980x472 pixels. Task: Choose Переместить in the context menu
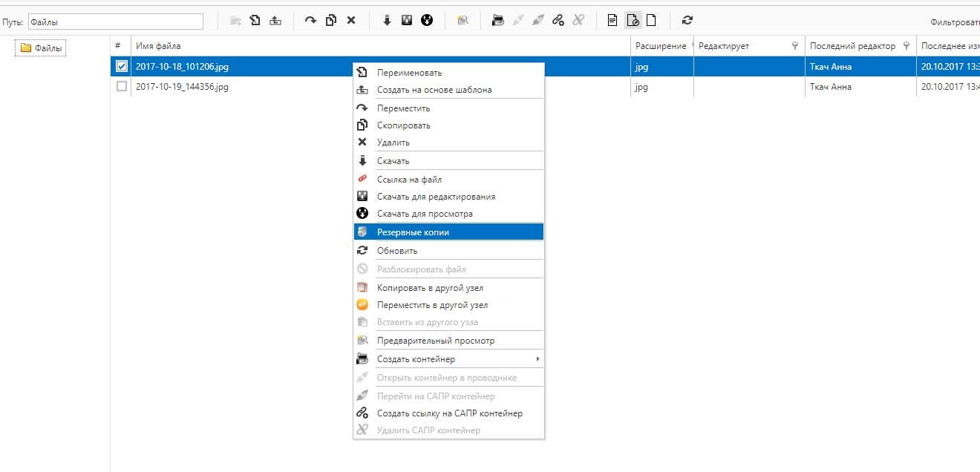click(448, 108)
